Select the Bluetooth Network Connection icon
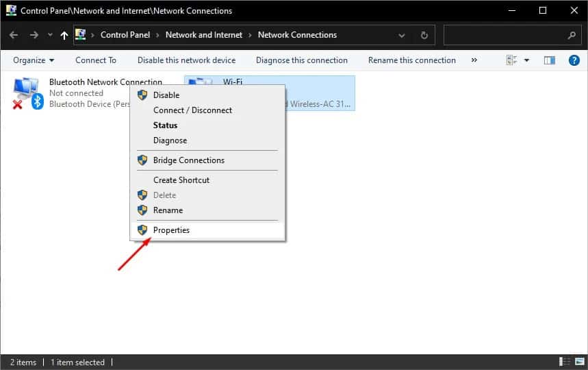 pyautogui.click(x=28, y=93)
